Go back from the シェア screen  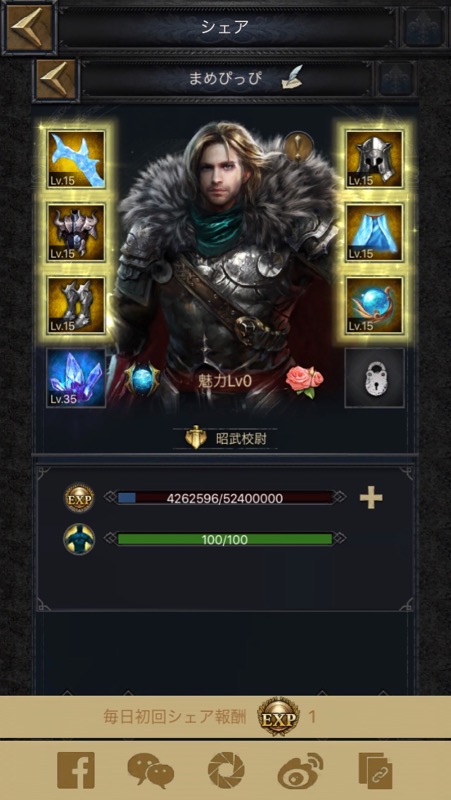(x=29, y=28)
